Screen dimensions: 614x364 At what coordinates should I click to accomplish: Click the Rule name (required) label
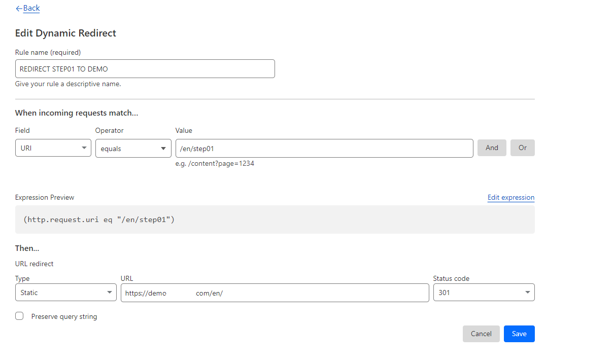point(48,52)
